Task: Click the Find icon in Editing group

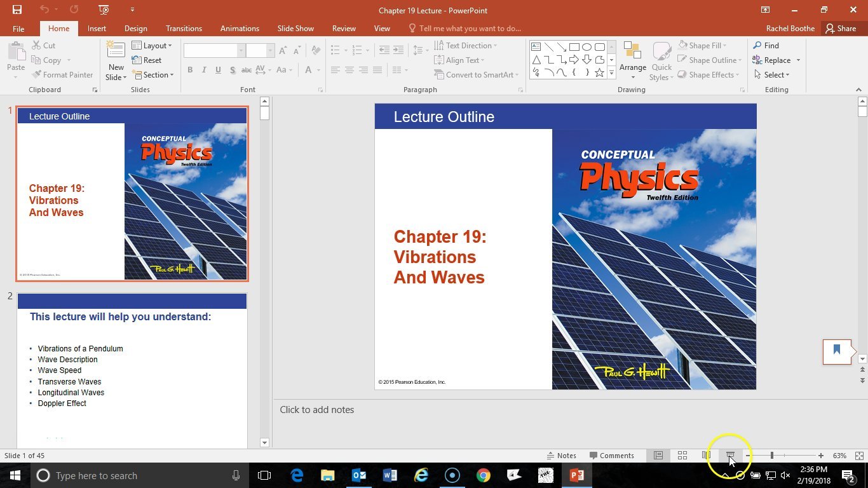Action: (x=770, y=45)
